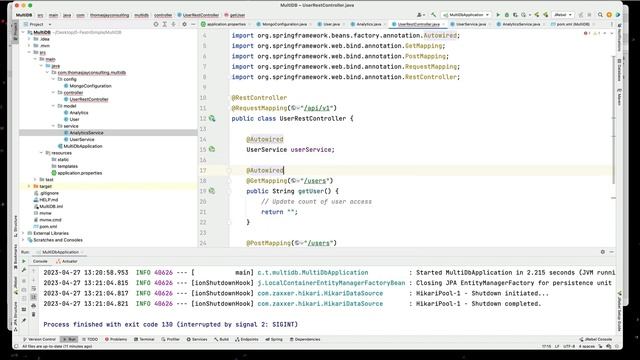Expand the target folder

(29, 186)
